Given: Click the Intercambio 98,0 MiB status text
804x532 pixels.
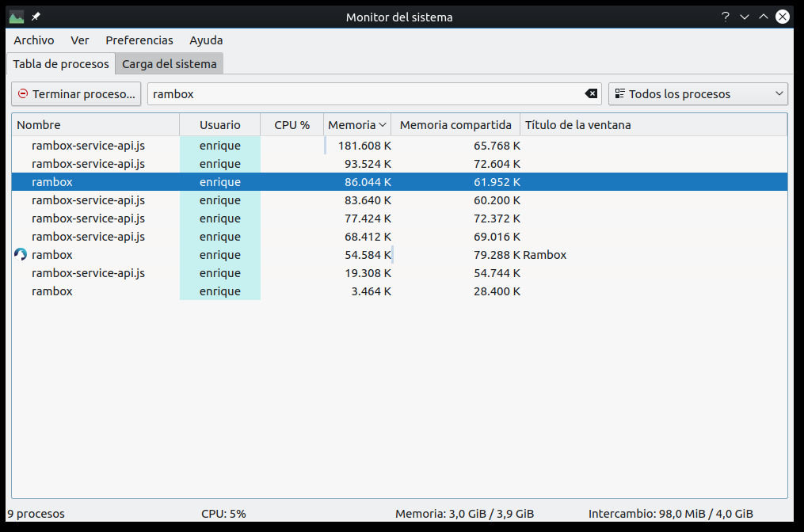Looking at the screenshot, I should [671, 514].
